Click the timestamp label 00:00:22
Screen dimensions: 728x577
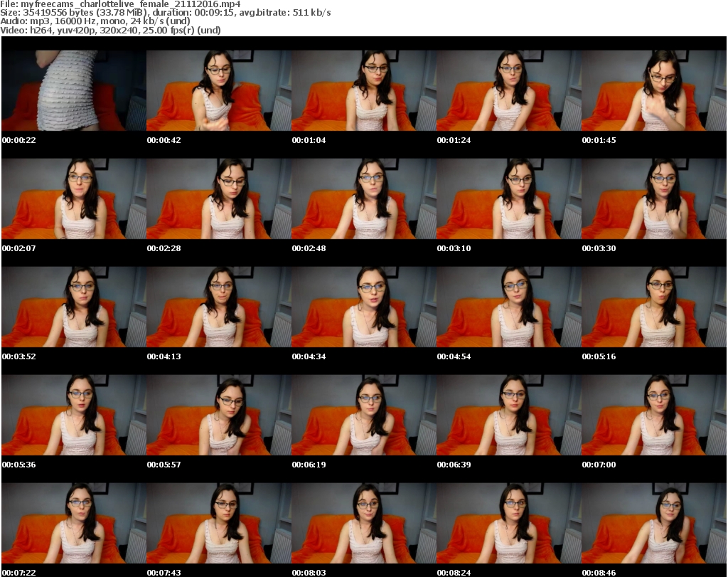pos(18,140)
